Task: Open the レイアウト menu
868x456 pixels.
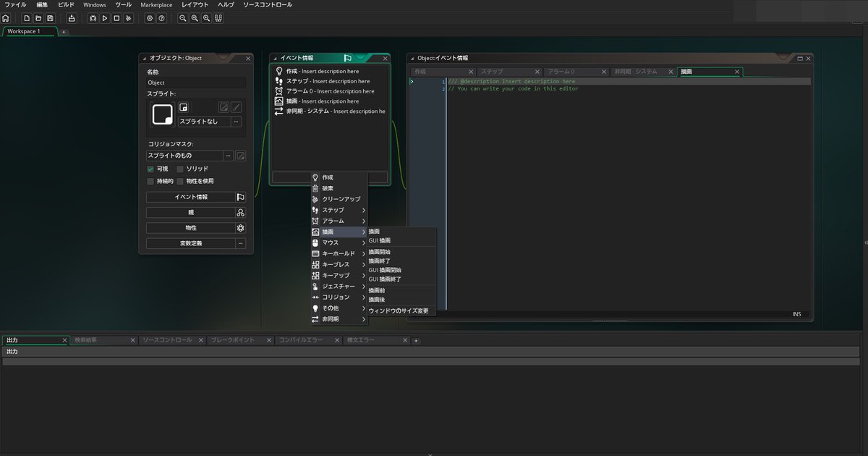Action: pyautogui.click(x=194, y=4)
